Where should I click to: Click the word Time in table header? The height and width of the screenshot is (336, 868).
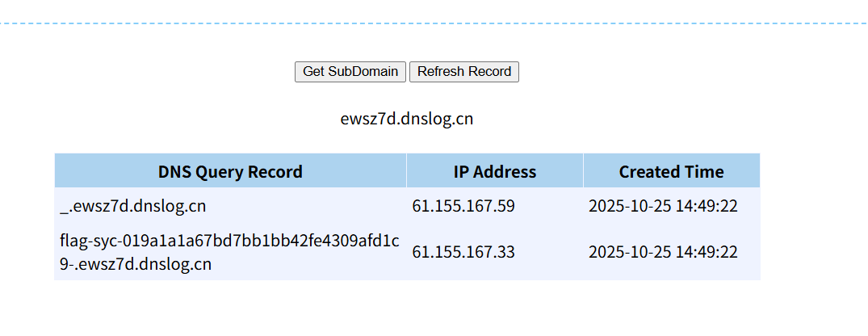coord(706,171)
